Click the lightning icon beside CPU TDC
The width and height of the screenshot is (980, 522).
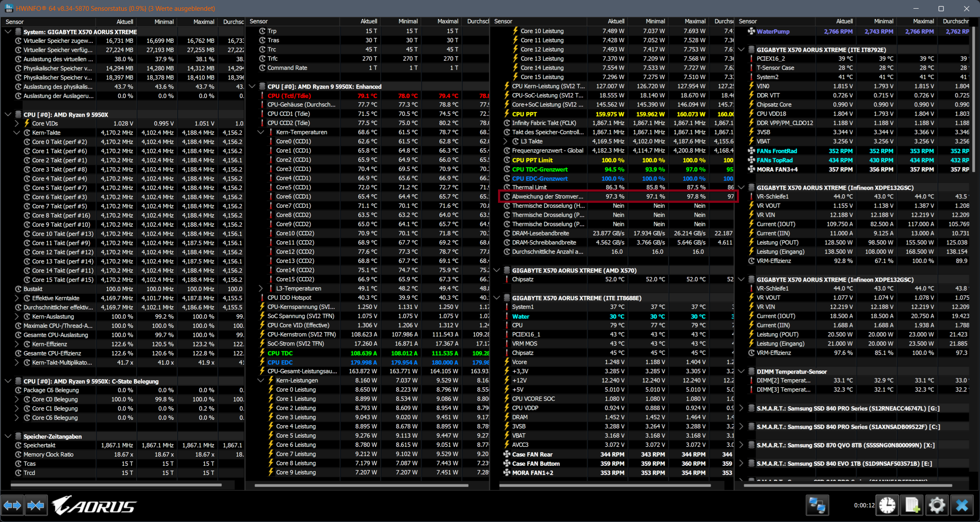(x=262, y=353)
